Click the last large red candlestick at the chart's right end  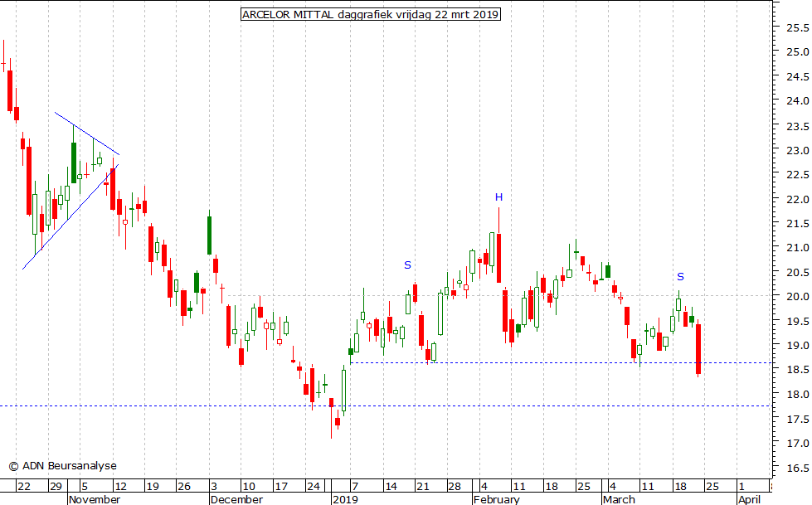click(x=698, y=348)
